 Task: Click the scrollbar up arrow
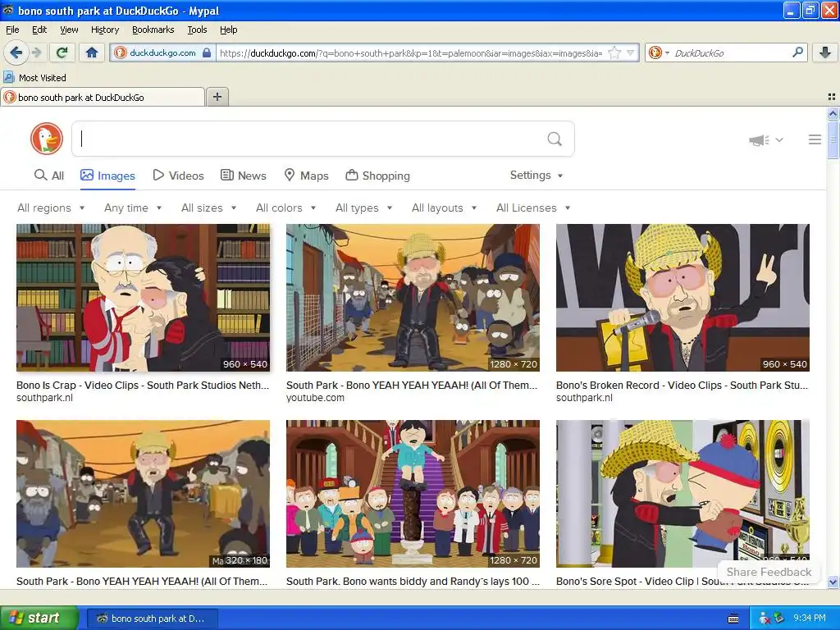point(833,113)
